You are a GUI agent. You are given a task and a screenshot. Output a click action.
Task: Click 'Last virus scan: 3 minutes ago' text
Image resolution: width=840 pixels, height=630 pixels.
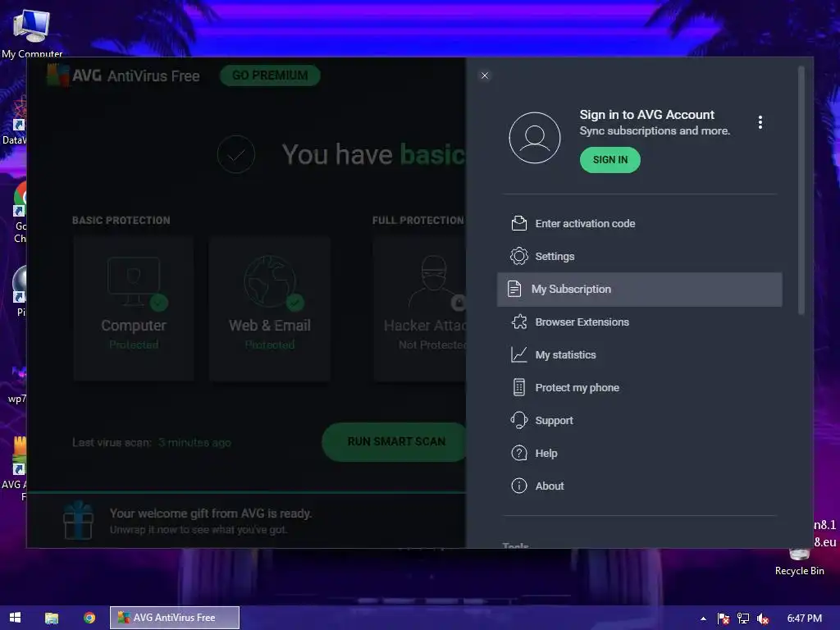pyautogui.click(x=152, y=442)
